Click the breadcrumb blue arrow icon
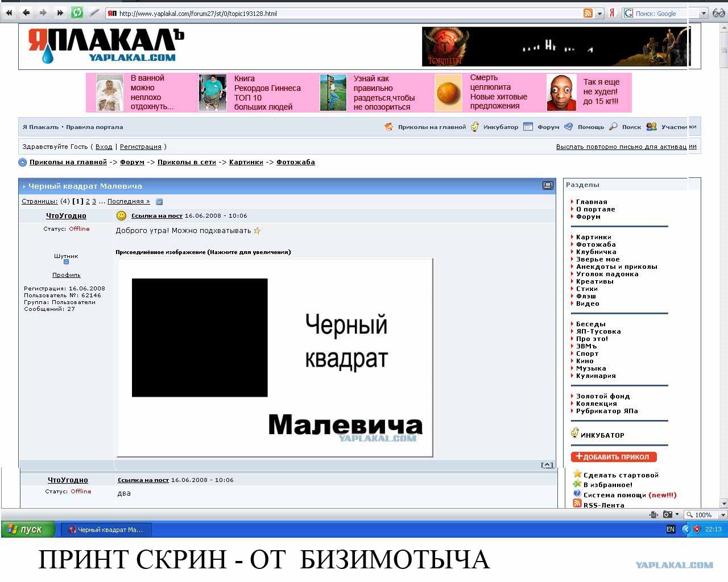 pos(23,163)
